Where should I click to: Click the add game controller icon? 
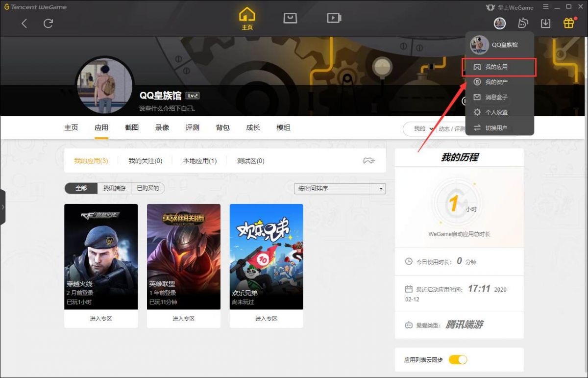[x=368, y=160]
